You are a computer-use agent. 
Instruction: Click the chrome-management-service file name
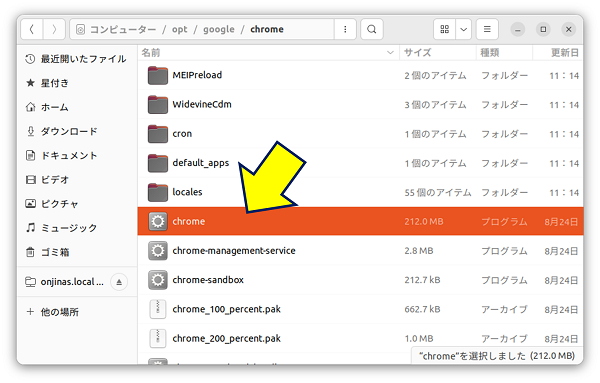click(234, 251)
